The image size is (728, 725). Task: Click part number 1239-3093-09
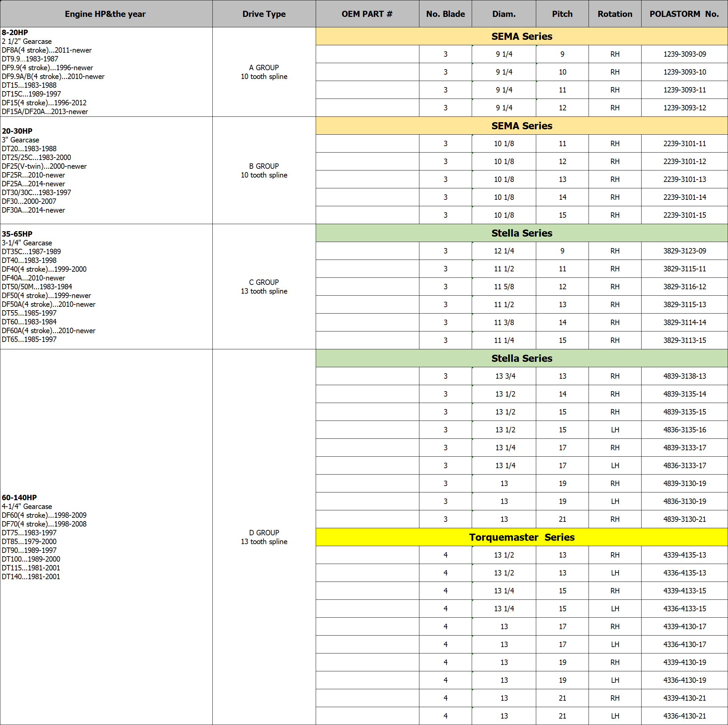coord(685,54)
